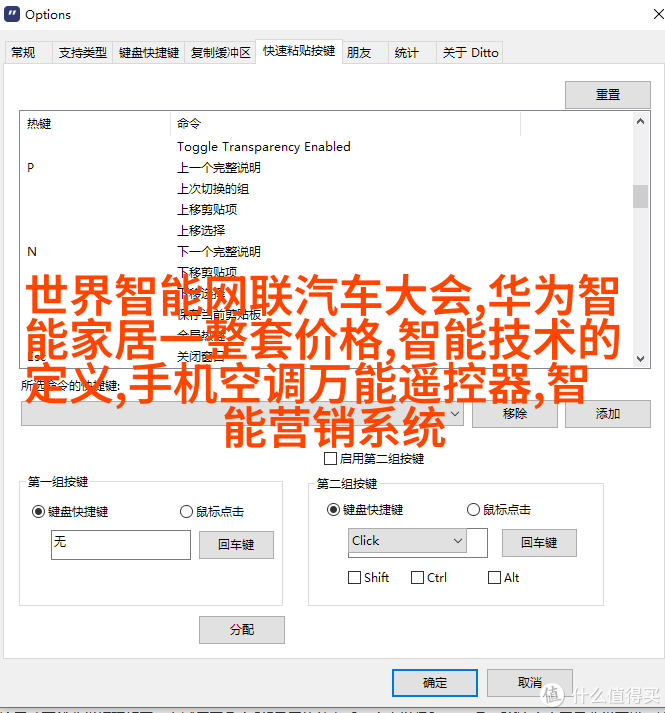Screen dimensions: 665x713
Task: Click the 重置 button
Action: [608, 95]
